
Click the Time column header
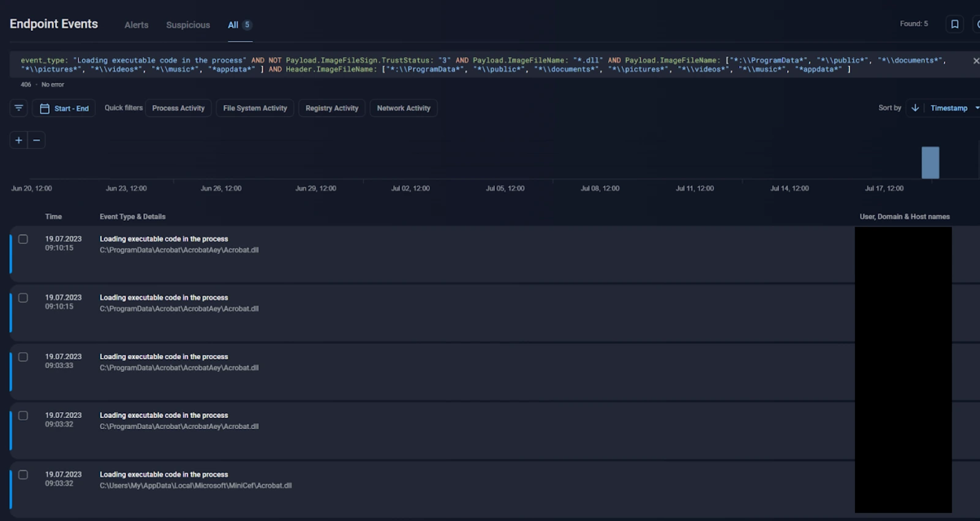pyautogui.click(x=53, y=216)
